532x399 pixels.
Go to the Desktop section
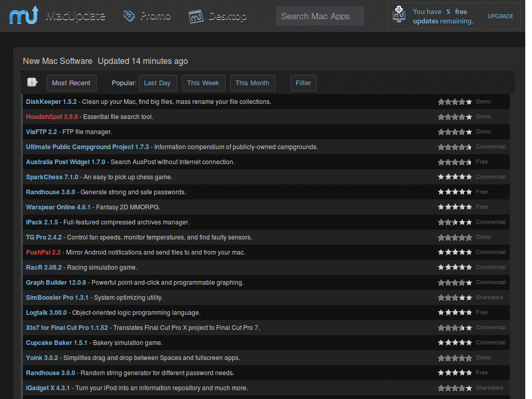(228, 16)
